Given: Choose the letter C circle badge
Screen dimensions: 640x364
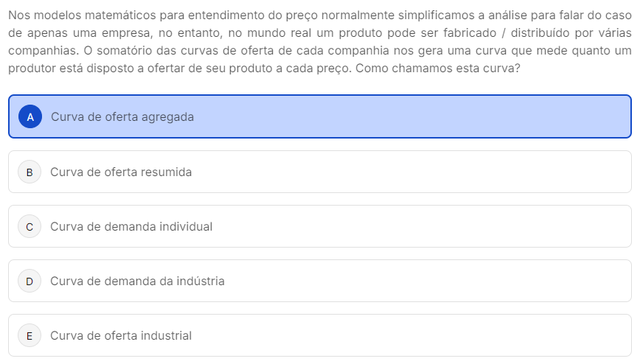Looking at the screenshot, I should [29, 226].
